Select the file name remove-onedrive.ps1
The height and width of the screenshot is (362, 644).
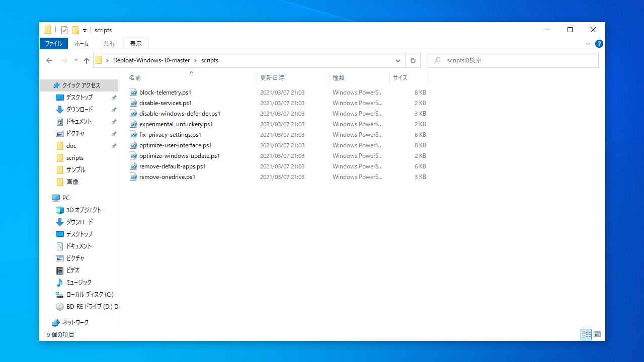point(168,177)
